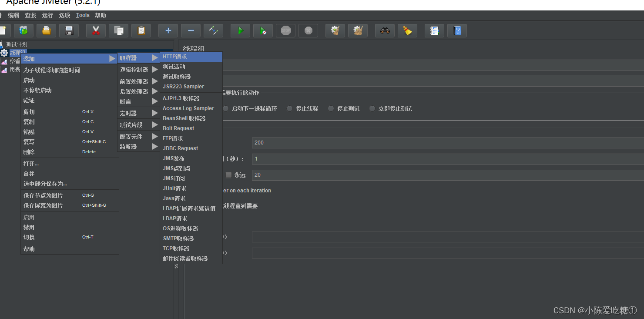Select 停止线程 radio button
Screen dimensions: 644x319
point(289,108)
